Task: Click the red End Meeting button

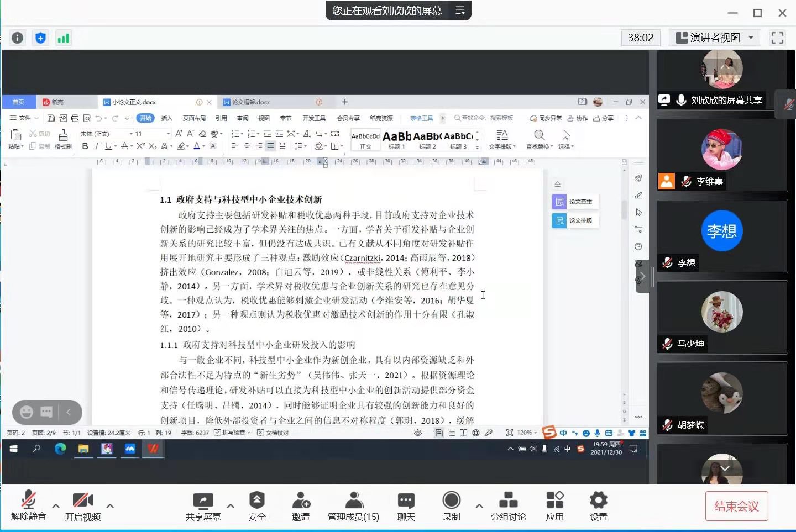Action: pos(736,506)
